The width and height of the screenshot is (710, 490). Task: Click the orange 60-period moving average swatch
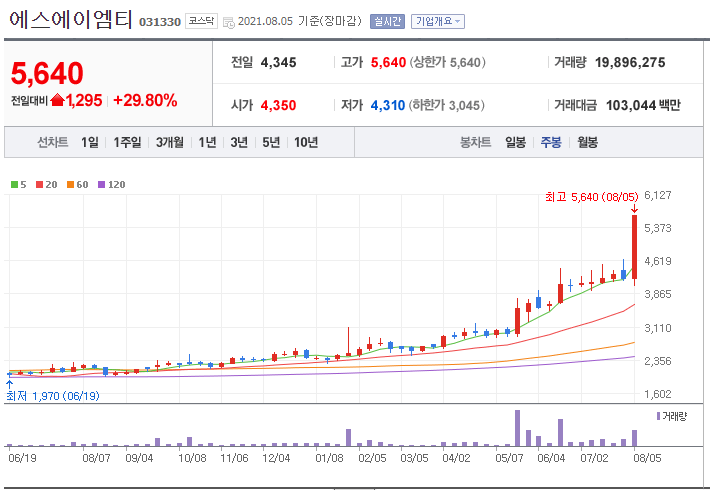point(70,184)
